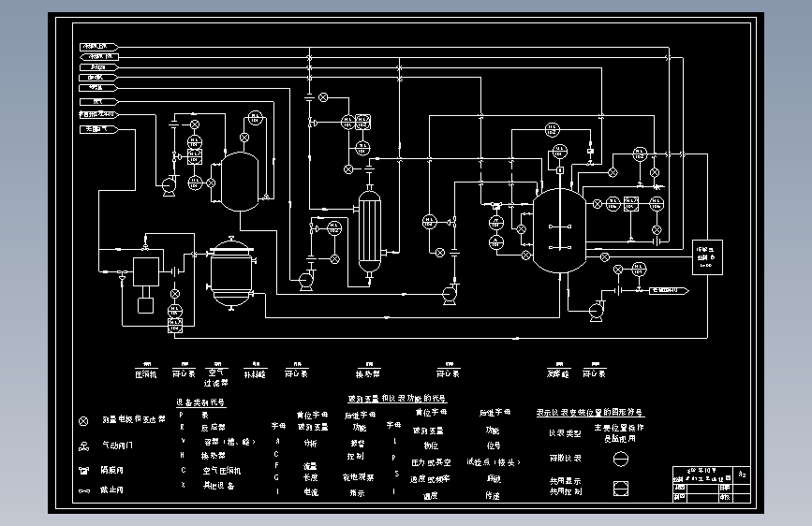Click the compressor square block symbol

click(x=146, y=271)
